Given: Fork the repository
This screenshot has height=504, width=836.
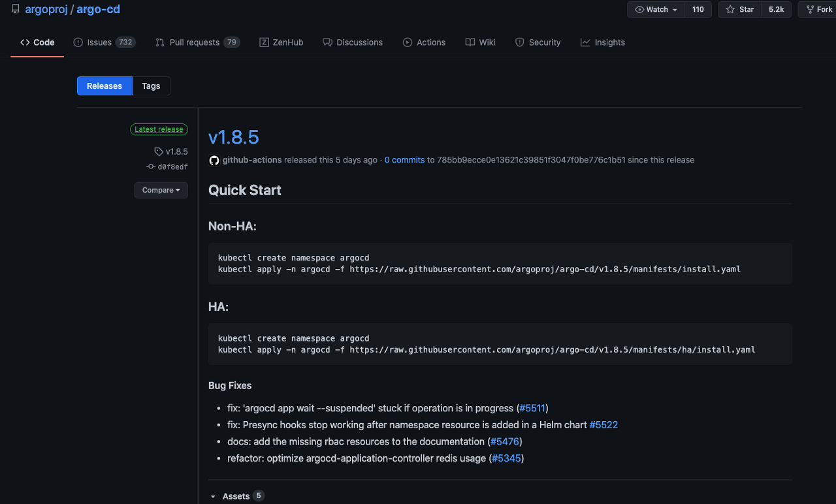Looking at the screenshot, I should [x=818, y=9].
